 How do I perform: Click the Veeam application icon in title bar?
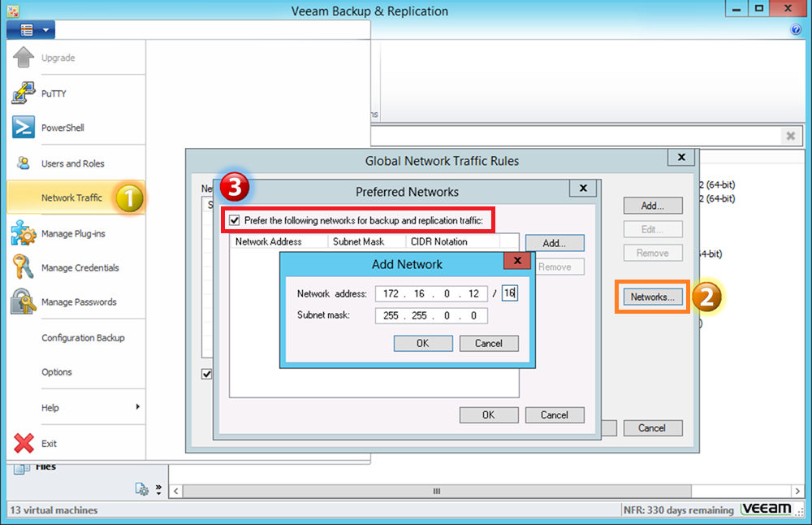tap(13, 11)
